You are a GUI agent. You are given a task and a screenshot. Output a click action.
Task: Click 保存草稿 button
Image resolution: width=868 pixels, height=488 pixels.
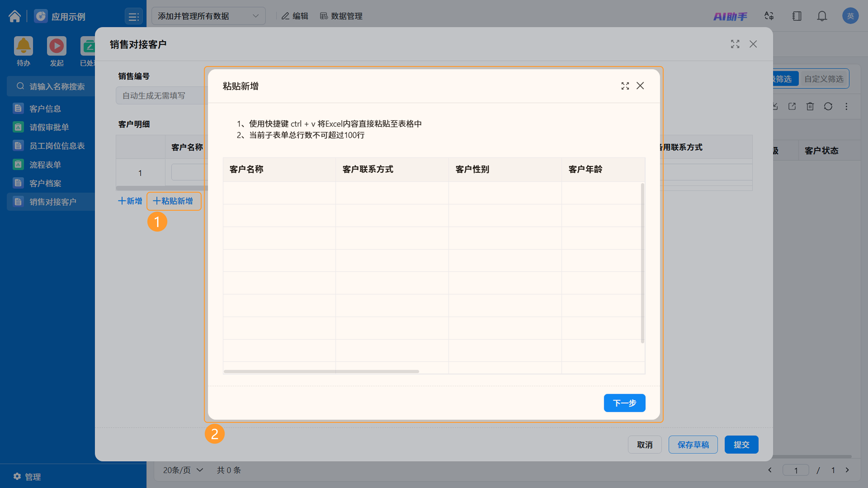coord(693,445)
